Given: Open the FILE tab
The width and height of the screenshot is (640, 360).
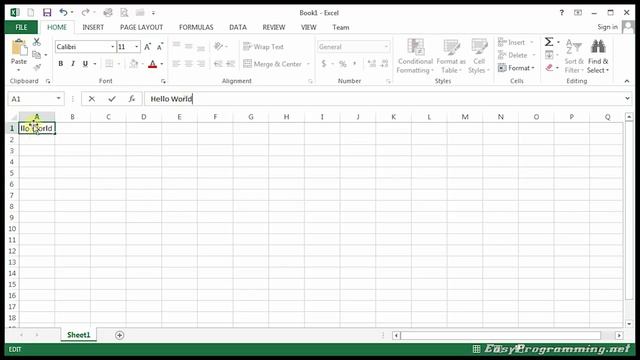Looking at the screenshot, I should [x=21, y=27].
